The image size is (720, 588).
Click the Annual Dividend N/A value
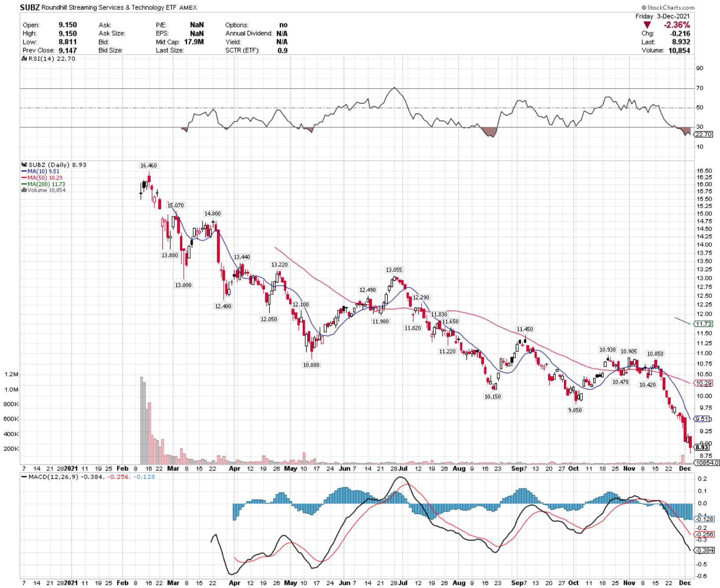[x=282, y=33]
